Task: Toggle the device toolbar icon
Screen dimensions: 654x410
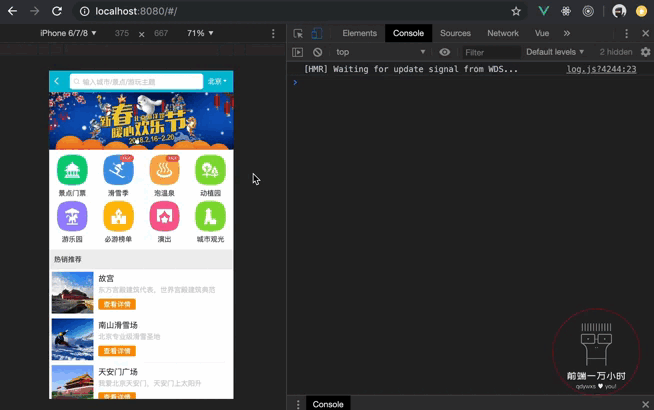Action: (x=317, y=33)
